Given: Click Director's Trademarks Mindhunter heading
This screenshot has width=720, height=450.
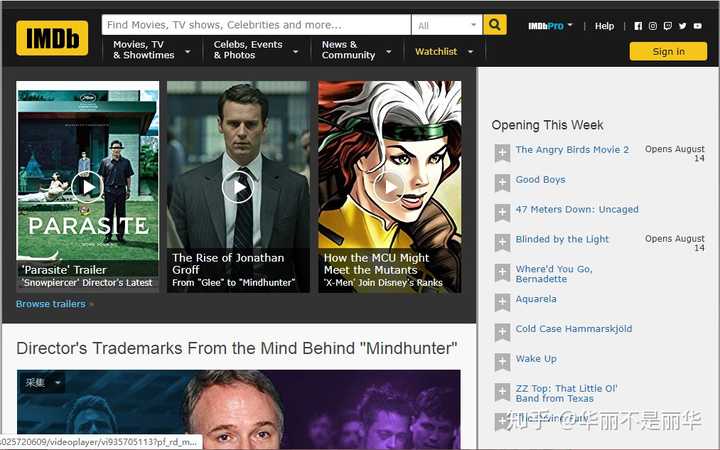Looking at the screenshot, I should 236,348.
